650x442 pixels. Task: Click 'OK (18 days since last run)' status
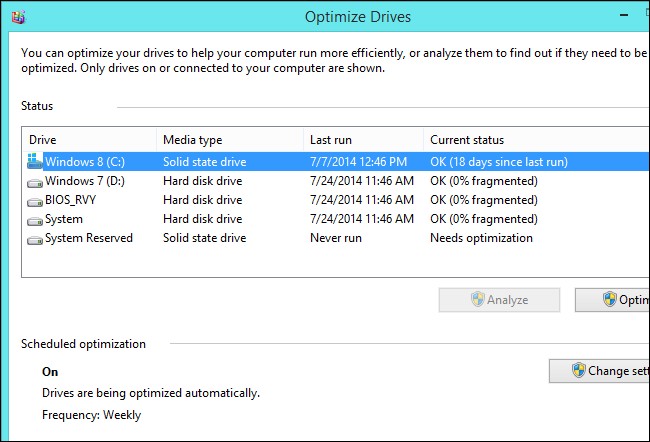point(499,162)
